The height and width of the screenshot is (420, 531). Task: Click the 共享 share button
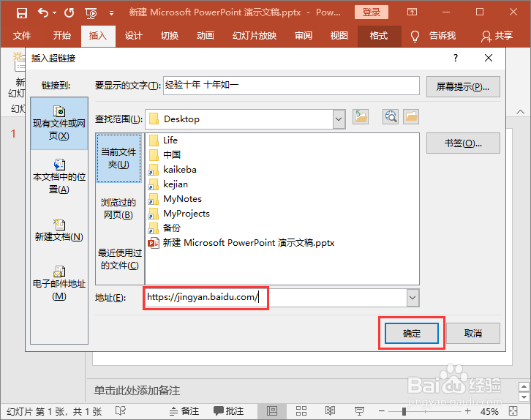pos(497,36)
